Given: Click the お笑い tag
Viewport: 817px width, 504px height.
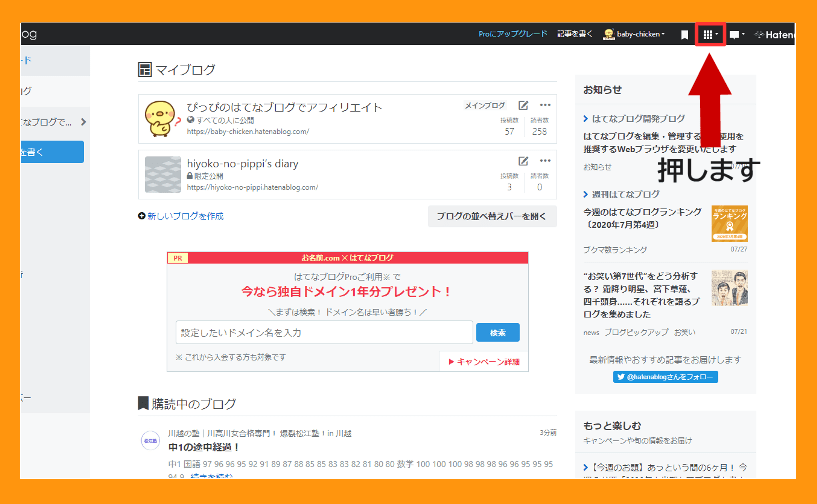Looking at the screenshot, I should coord(685,332).
